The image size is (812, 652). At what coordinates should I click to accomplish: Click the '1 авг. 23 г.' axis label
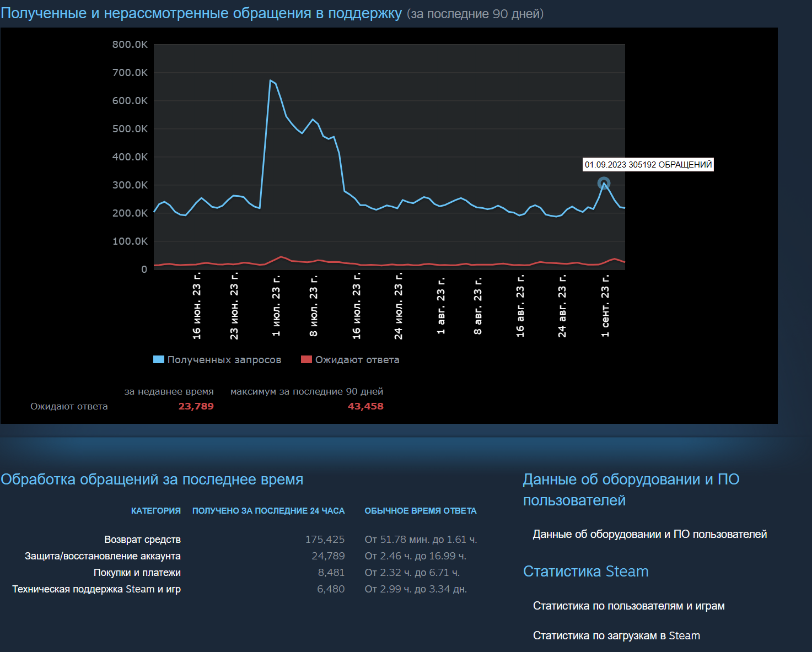pyautogui.click(x=440, y=305)
